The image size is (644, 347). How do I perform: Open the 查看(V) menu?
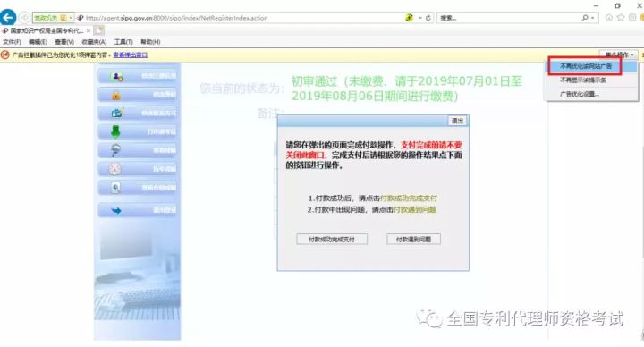(x=64, y=42)
